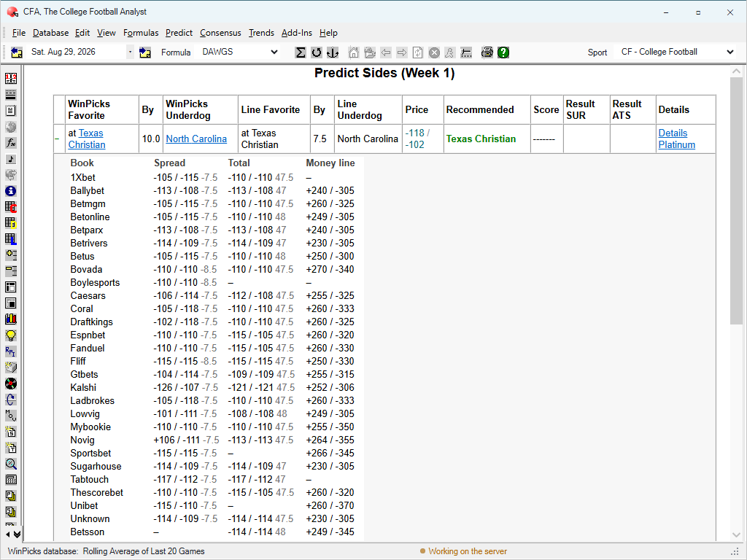Click the date field Sat. Aug 29, 2026

[x=76, y=52]
